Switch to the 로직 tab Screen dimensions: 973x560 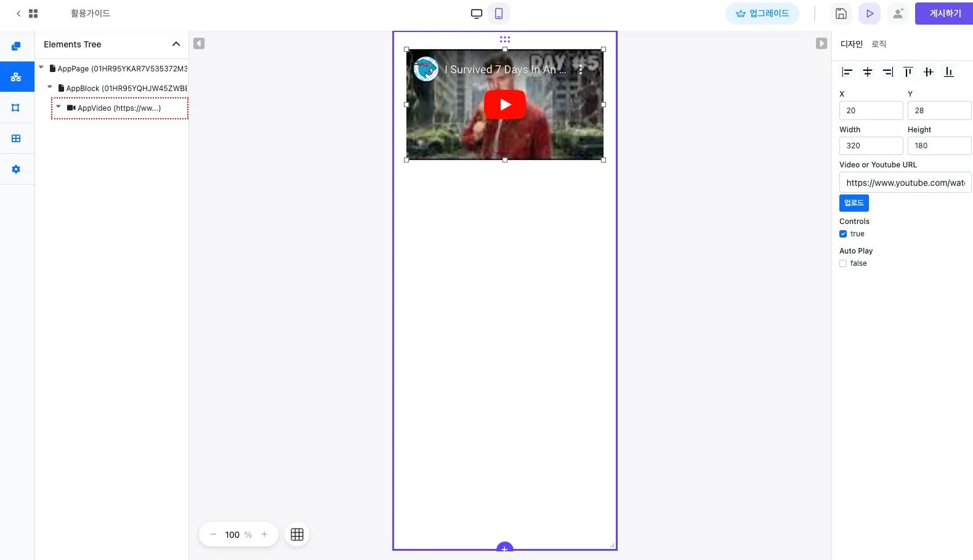[x=879, y=44]
